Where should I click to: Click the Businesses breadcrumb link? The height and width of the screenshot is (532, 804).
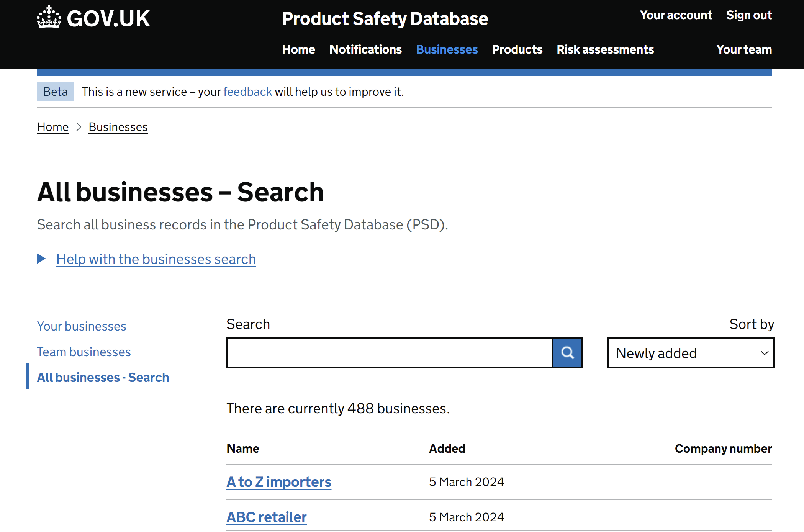point(118,127)
